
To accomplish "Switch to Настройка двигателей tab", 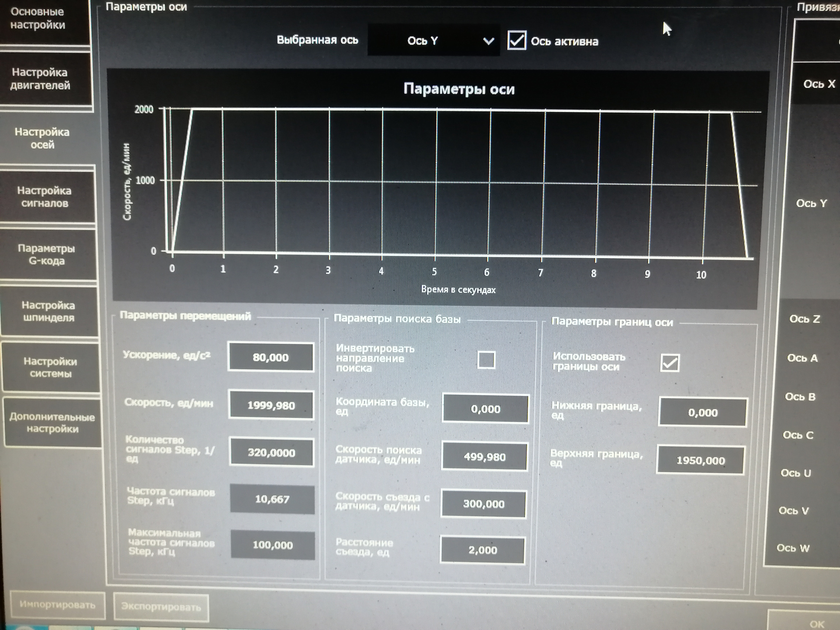I will pyautogui.click(x=40, y=79).
